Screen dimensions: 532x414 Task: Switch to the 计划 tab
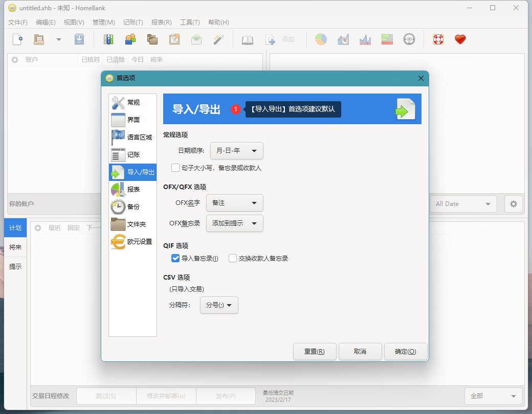(15, 228)
